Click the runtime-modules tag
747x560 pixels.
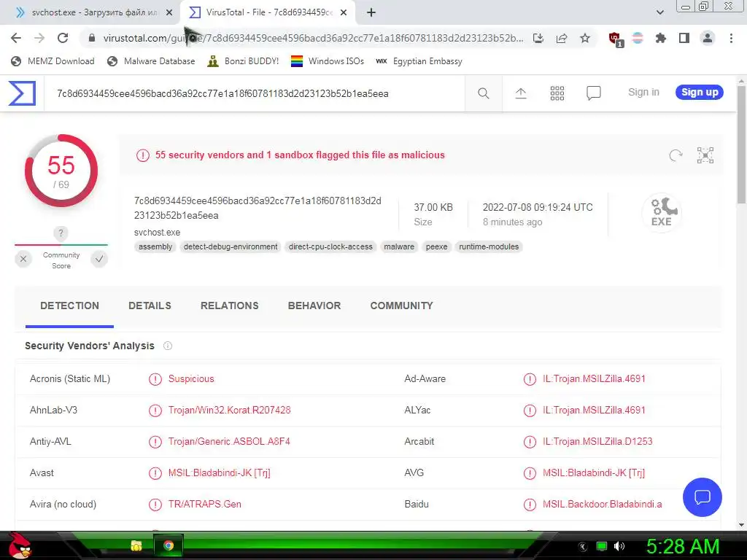(x=489, y=246)
